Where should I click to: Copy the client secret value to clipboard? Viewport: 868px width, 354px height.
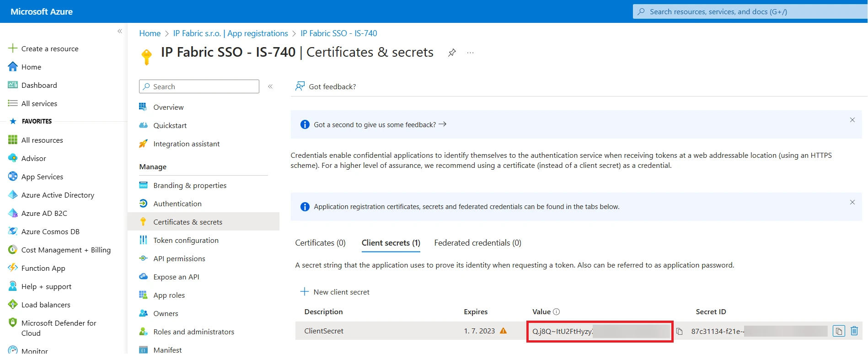tap(680, 331)
